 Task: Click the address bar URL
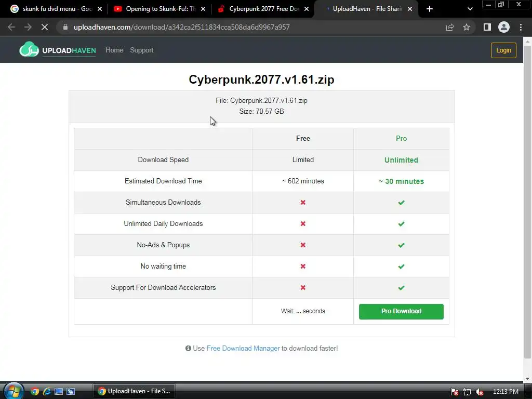point(181,27)
